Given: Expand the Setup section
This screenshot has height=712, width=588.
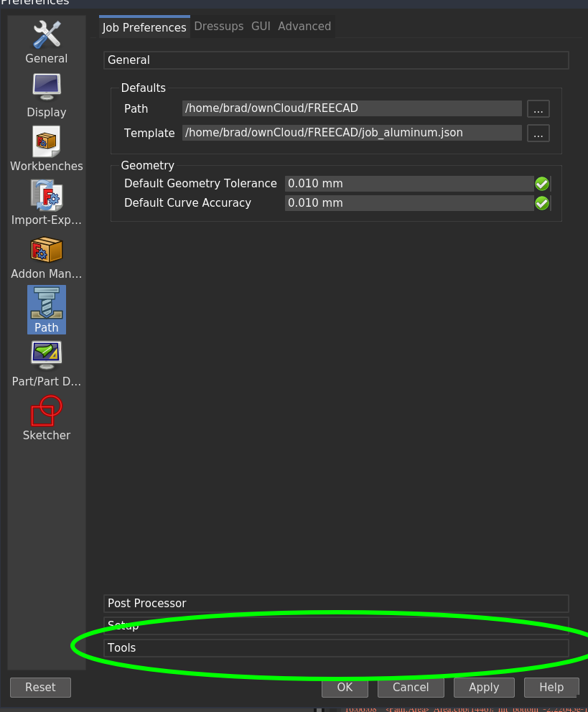Looking at the screenshot, I should [x=335, y=625].
